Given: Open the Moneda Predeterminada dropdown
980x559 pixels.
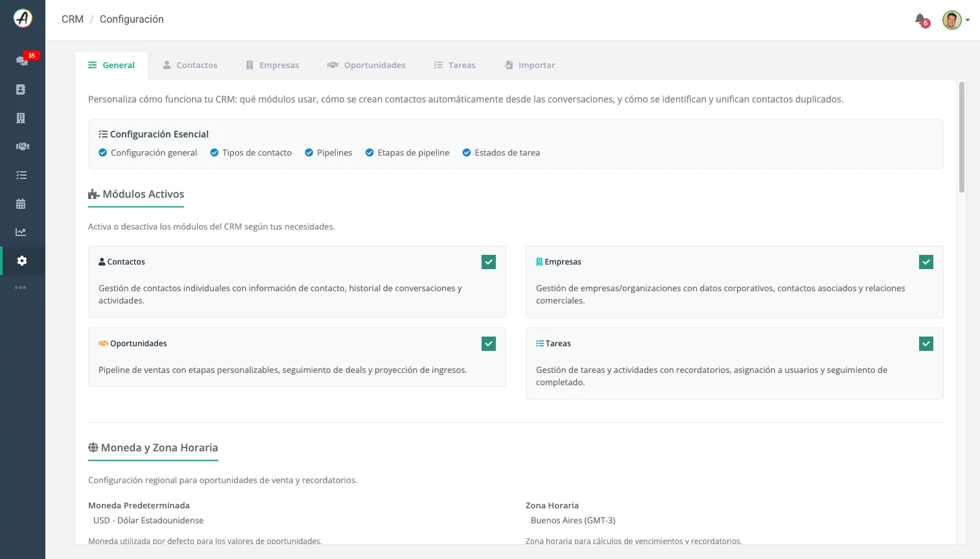Looking at the screenshot, I should pos(297,521).
